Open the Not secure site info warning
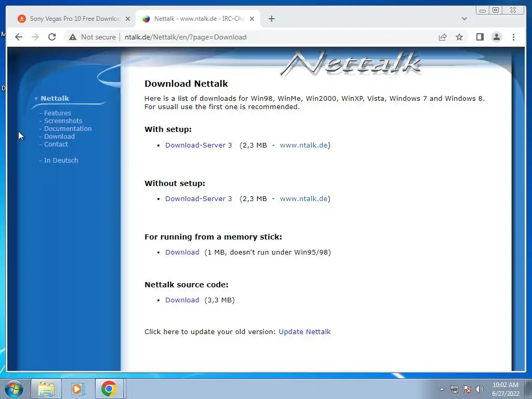This screenshot has width=532, height=399. click(x=92, y=37)
